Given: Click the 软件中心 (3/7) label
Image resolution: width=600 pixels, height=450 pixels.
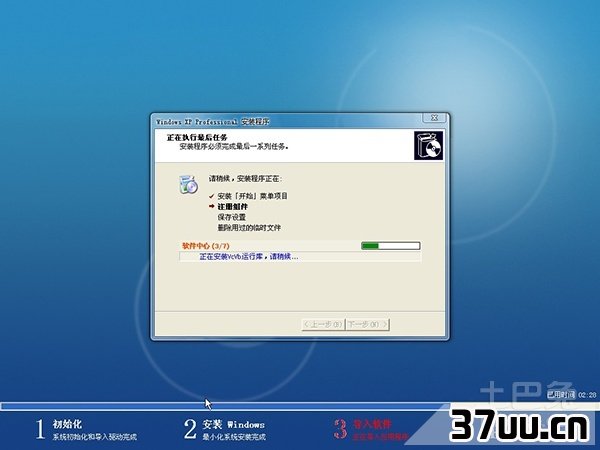Looking at the screenshot, I should point(206,246).
